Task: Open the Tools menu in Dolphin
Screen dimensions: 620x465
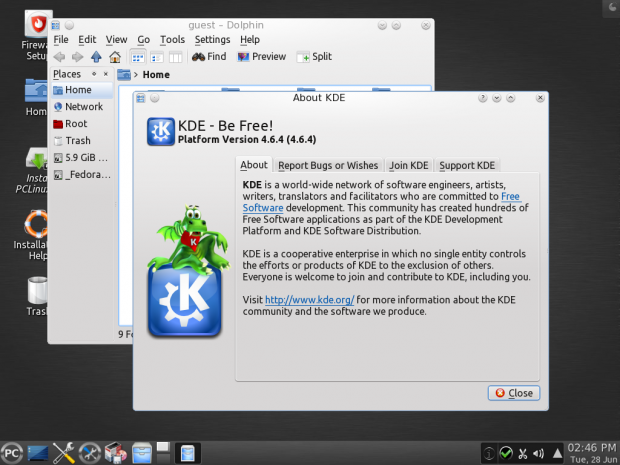Action: pos(172,40)
